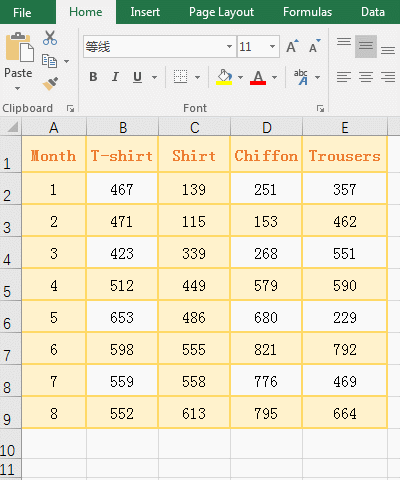Align text right
The width and height of the screenshot is (400, 480).
click(x=388, y=77)
